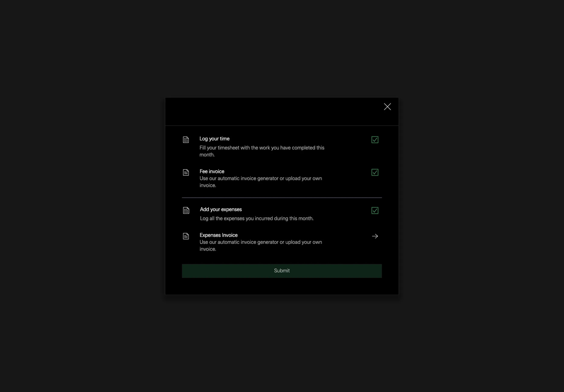Toggle the Log your time checkbox

(x=375, y=140)
